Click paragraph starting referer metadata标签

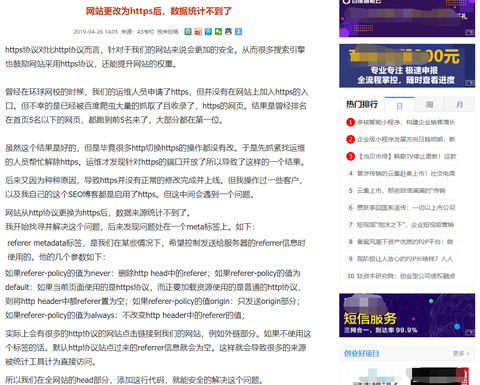click(x=156, y=250)
